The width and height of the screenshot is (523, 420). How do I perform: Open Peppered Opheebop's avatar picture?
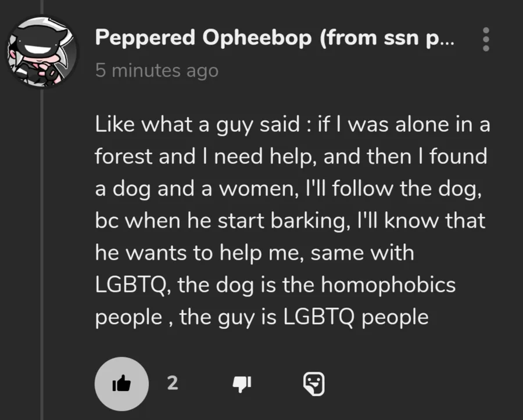tap(42, 51)
